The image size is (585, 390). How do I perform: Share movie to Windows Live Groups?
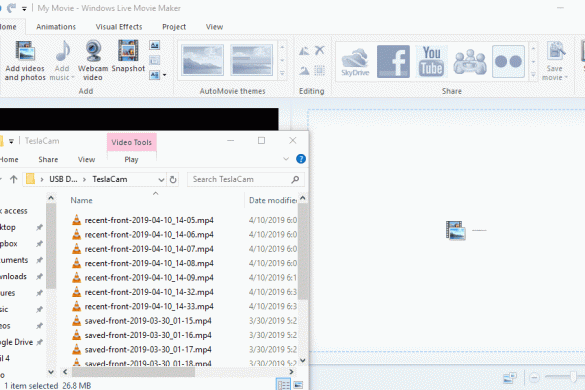coord(470,62)
